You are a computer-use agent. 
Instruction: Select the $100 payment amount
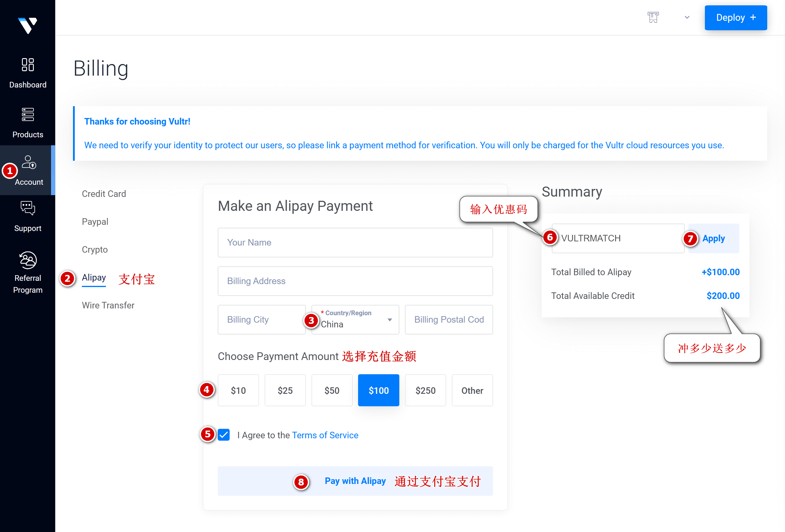coord(378,390)
